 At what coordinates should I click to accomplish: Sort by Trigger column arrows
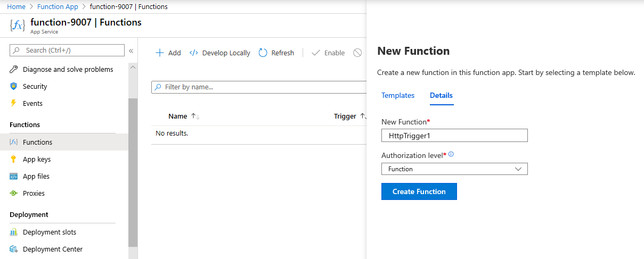point(363,116)
